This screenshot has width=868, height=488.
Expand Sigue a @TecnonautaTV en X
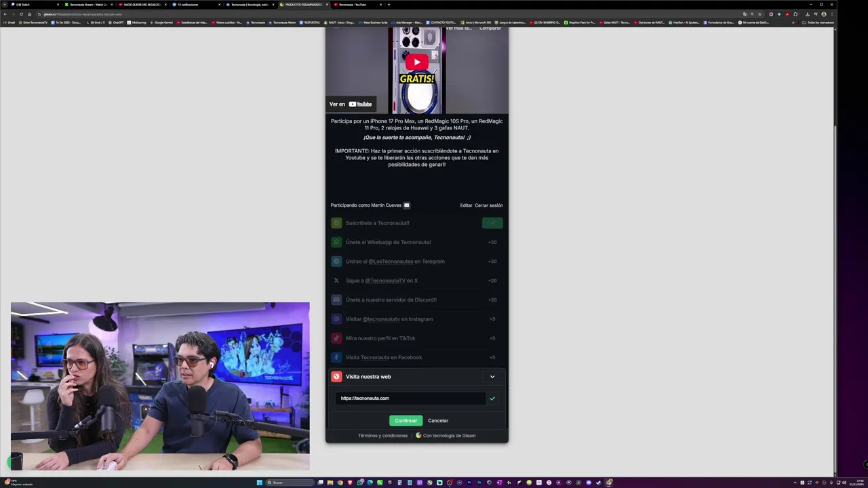pos(417,281)
